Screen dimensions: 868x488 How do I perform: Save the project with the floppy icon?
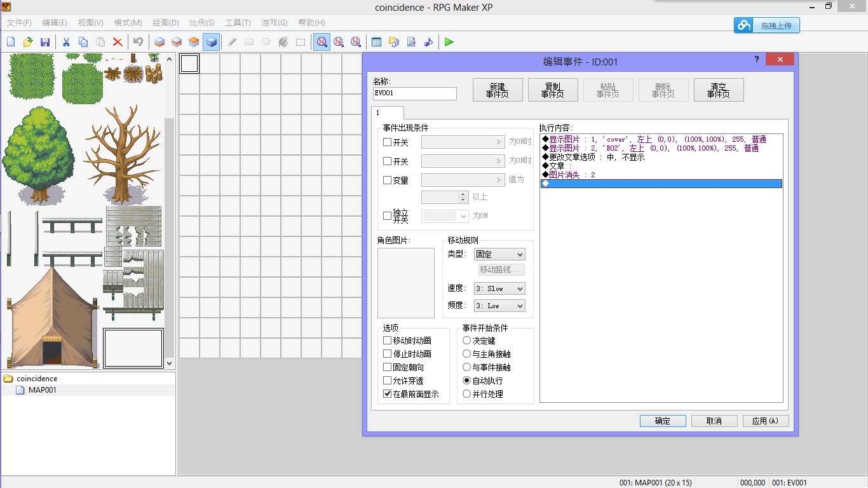(x=45, y=42)
